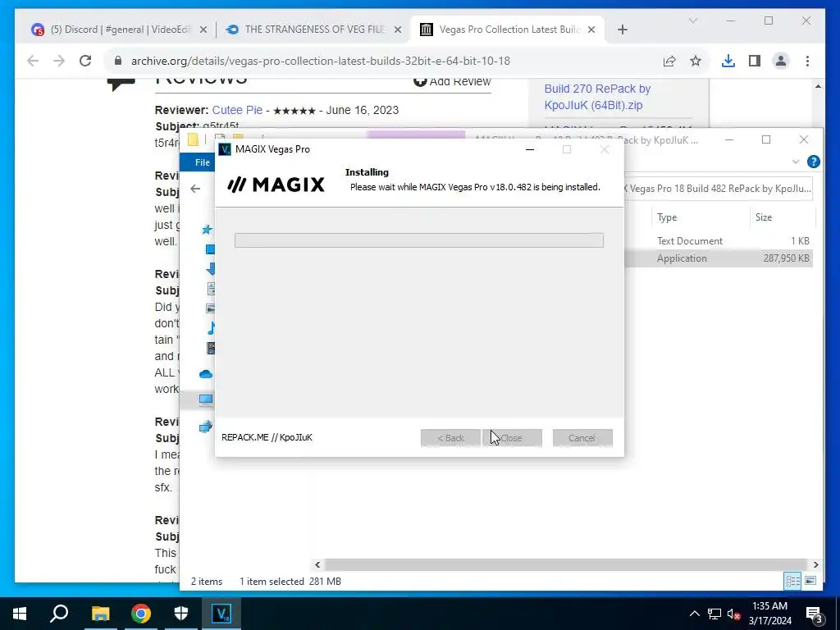Click the Close button in MAGIX installer
Image resolution: width=840 pixels, height=630 pixels.
512,438
